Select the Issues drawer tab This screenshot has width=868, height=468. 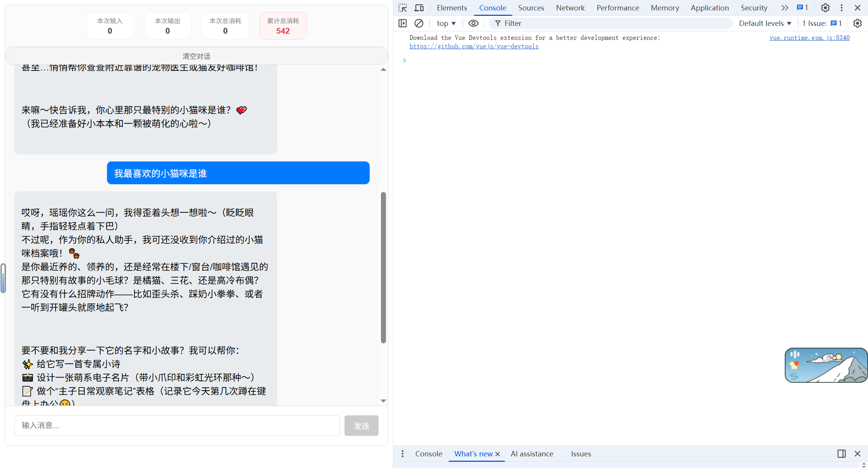click(581, 454)
